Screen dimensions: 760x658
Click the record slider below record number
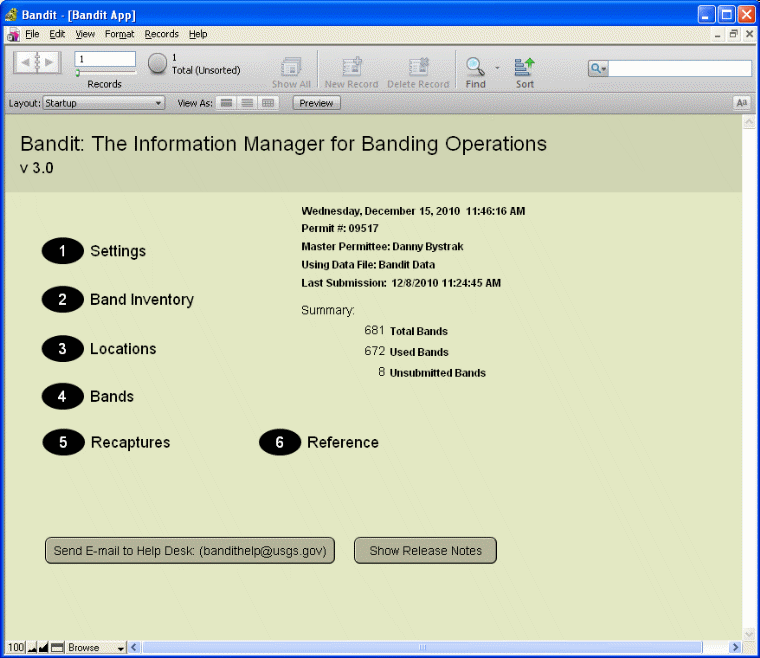point(105,73)
